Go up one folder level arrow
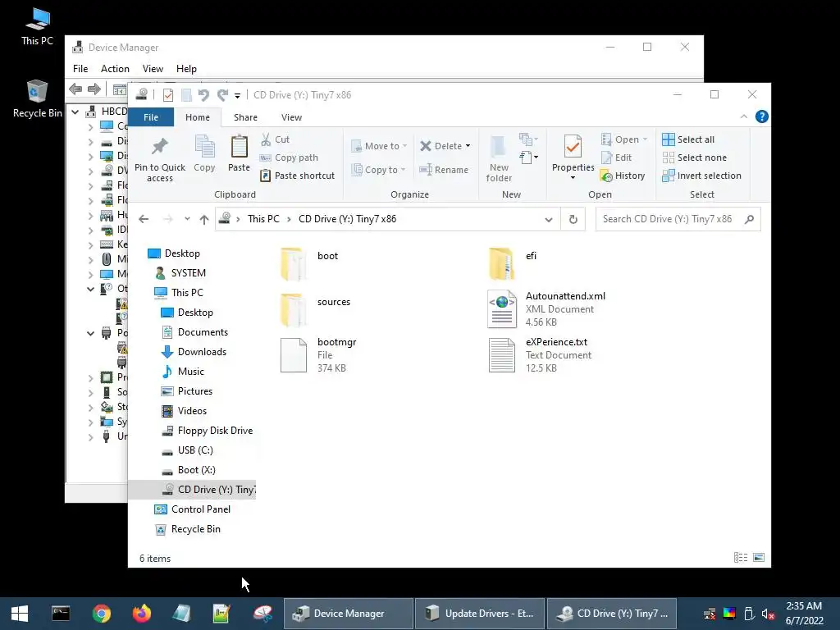This screenshot has height=630, width=840. (204, 219)
